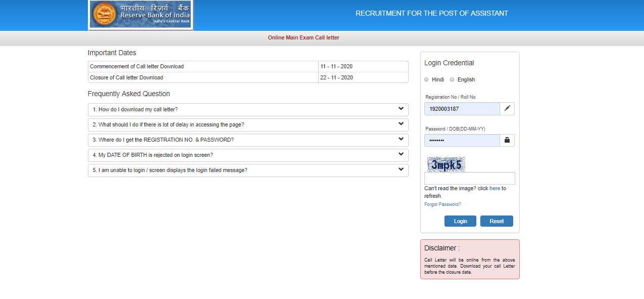This screenshot has height=299, width=644.
Task: Click the Reserve Bank of India logo
Action: (140, 15)
